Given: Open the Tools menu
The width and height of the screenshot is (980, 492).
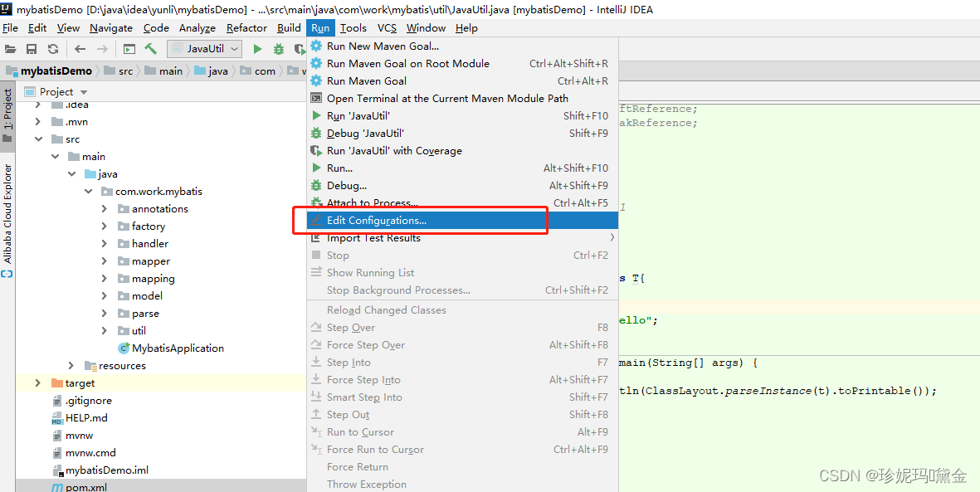Looking at the screenshot, I should click(353, 28).
